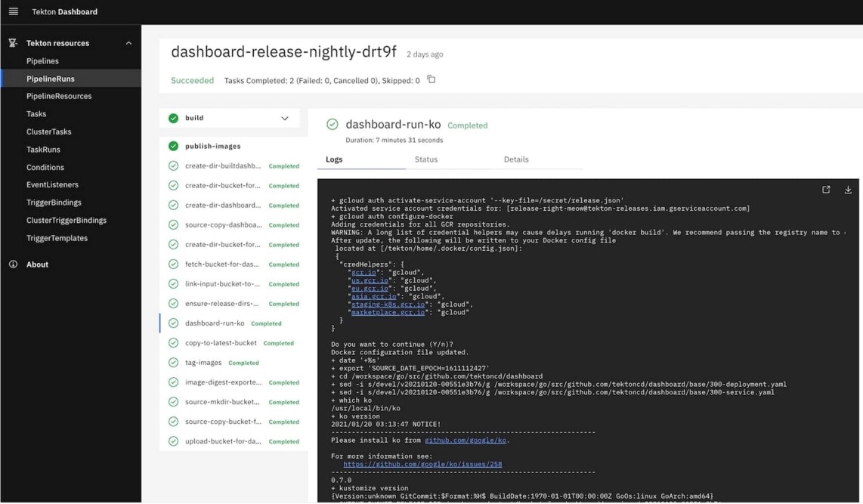
Task: Click the publish-images success checkmark icon
Action: (x=173, y=146)
